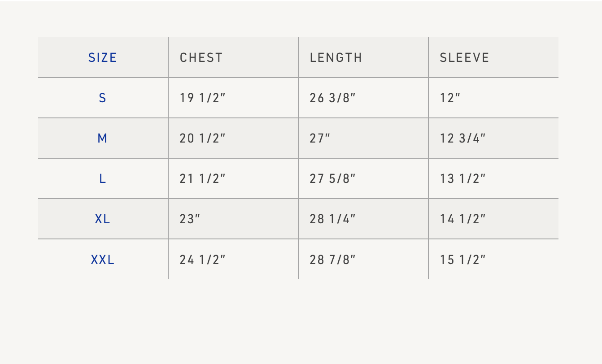Select the 19 1/2" chest measurement cell
Image resolution: width=602 pixels, height=364 pixels.
click(x=202, y=98)
